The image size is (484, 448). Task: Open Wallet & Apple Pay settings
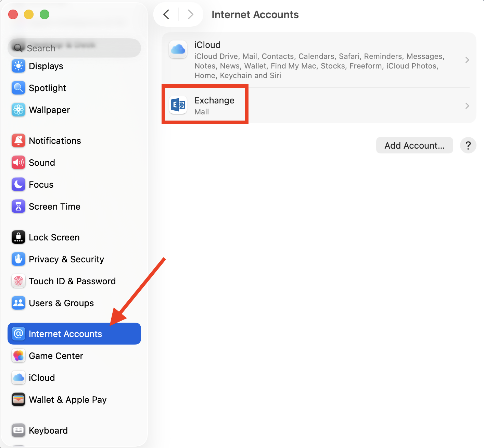pos(68,400)
